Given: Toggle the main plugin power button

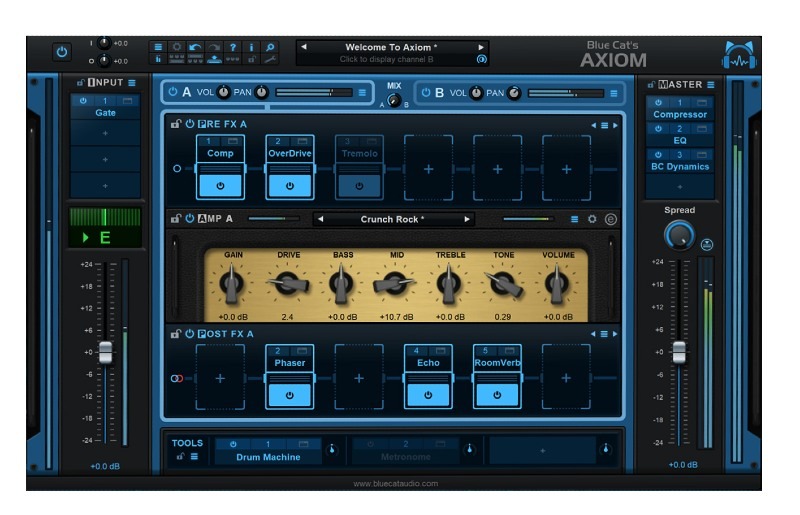Looking at the screenshot, I should 62,52.
